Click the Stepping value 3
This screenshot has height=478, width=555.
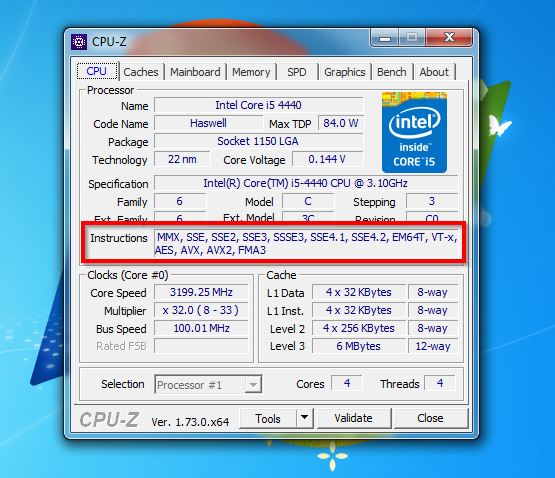(432, 201)
